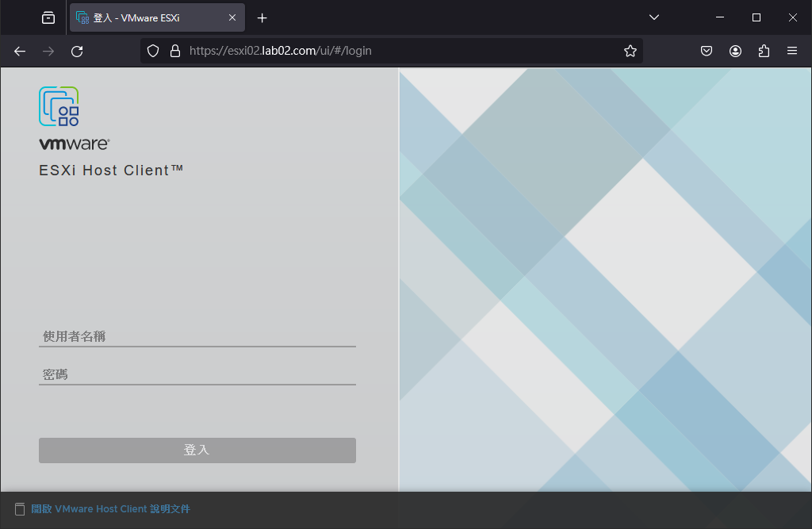This screenshot has width=812, height=529.
Task: Open the tracking protection shield icon
Action: [153, 51]
